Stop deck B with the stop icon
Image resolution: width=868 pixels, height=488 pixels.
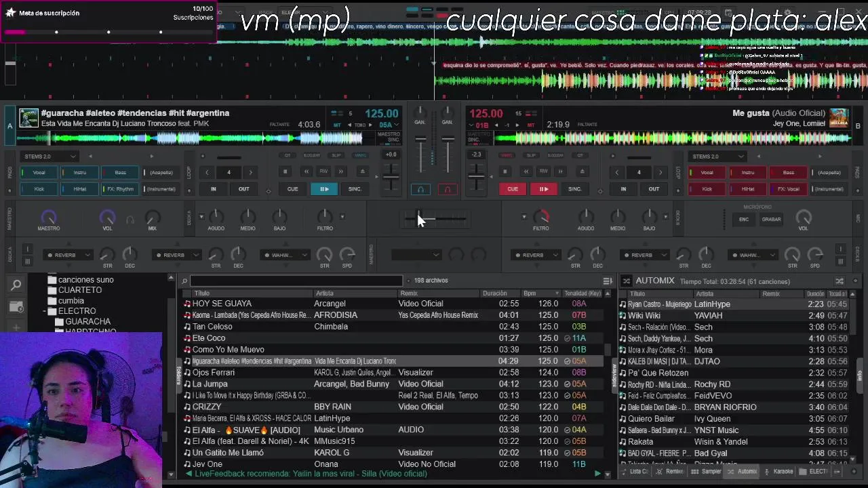pos(505,171)
